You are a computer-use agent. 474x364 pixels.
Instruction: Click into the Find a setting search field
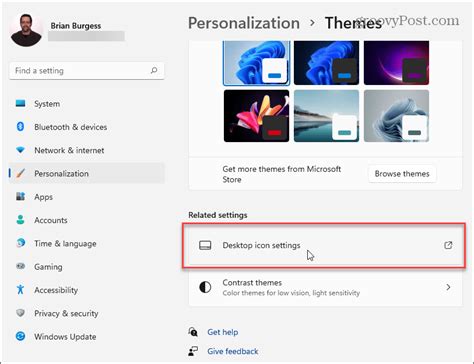tap(86, 71)
